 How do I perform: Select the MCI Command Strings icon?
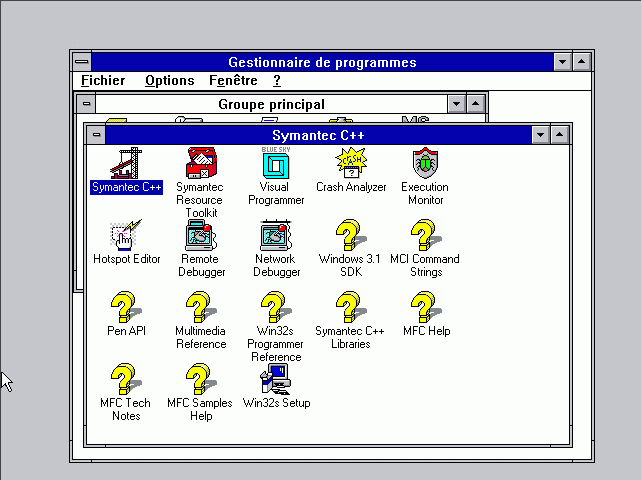(424, 235)
